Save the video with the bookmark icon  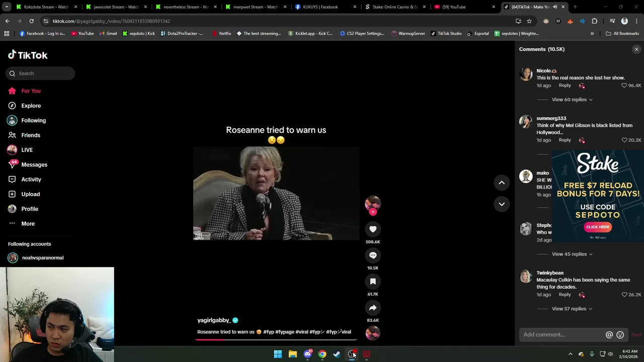pyautogui.click(x=373, y=282)
